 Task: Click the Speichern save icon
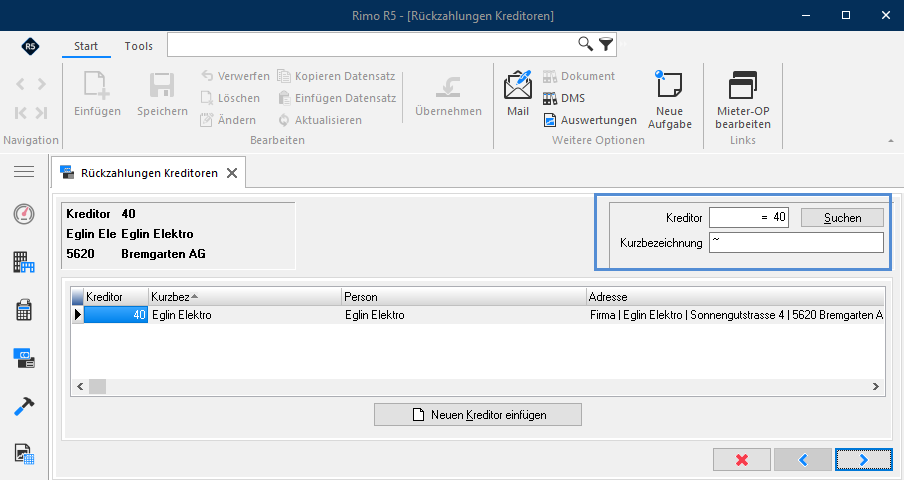click(162, 85)
